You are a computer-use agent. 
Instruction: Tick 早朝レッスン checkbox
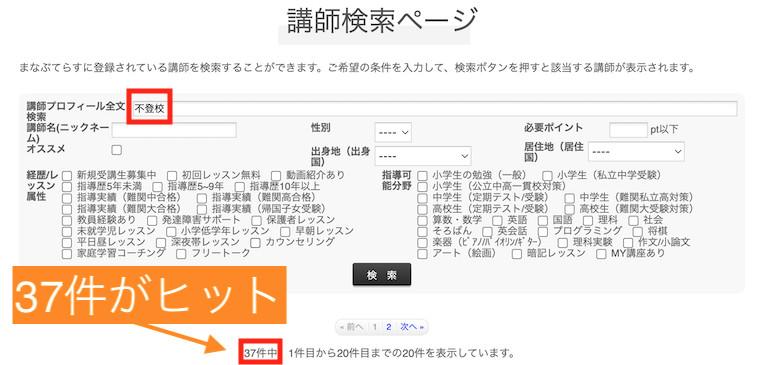[x=285, y=231]
